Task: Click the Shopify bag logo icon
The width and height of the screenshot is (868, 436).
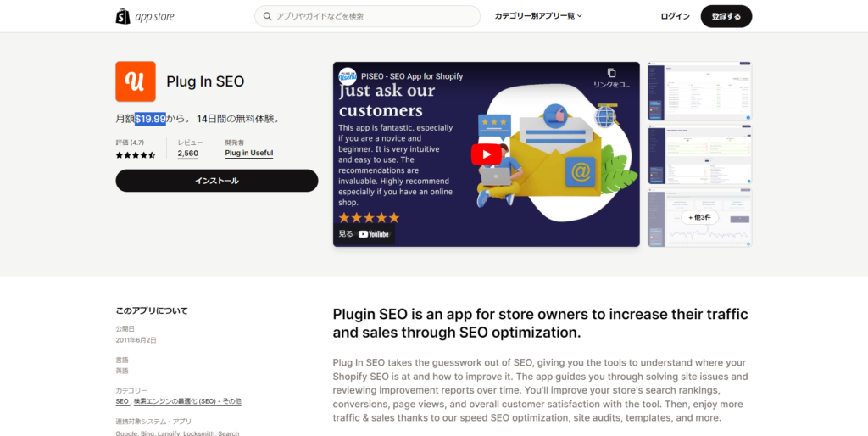Action: [x=123, y=16]
